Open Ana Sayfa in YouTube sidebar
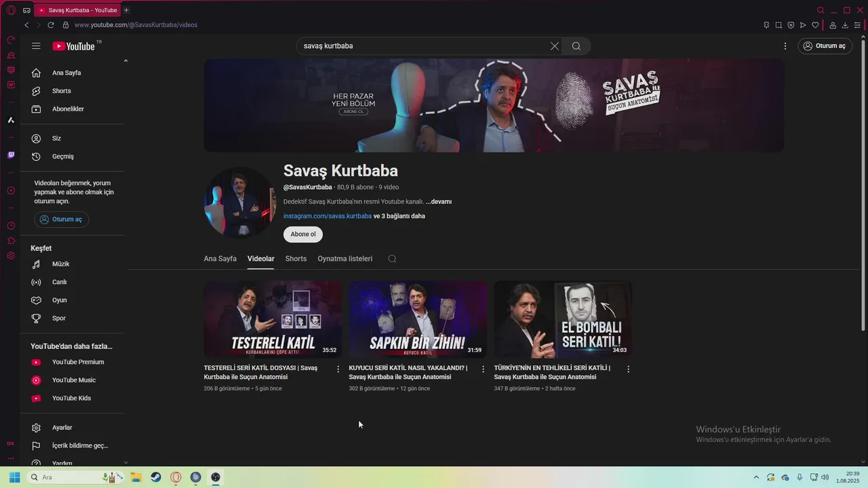The width and height of the screenshot is (868, 488). tap(72, 73)
